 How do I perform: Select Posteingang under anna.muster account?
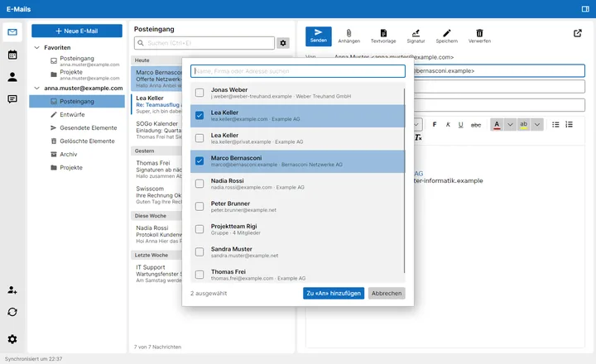77,102
